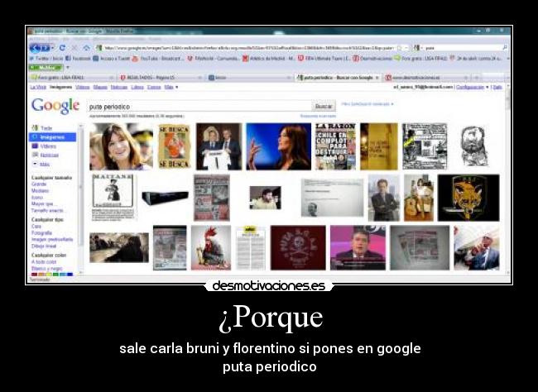538x392 pixels.
Task: Go back with the Firefox back arrow
Action: (36, 48)
